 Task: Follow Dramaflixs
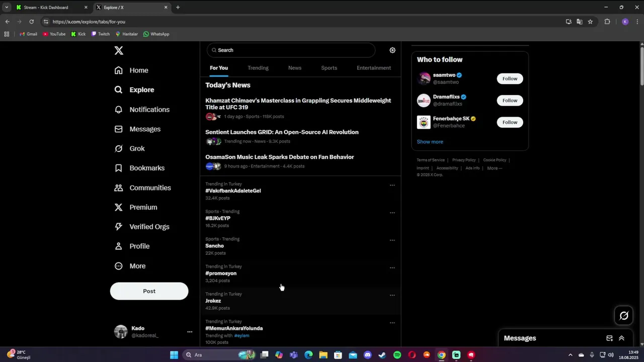click(510, 101)
